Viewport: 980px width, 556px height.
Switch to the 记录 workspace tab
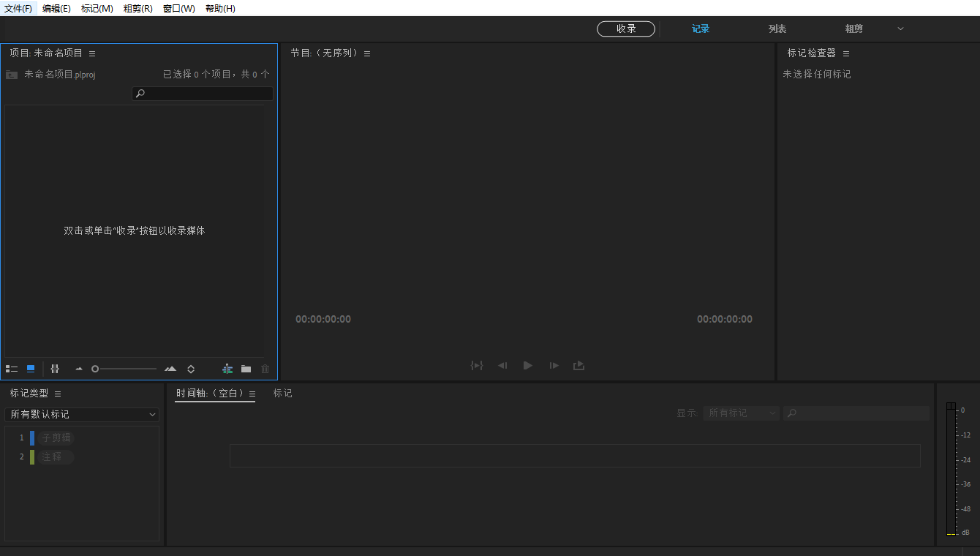701,29
